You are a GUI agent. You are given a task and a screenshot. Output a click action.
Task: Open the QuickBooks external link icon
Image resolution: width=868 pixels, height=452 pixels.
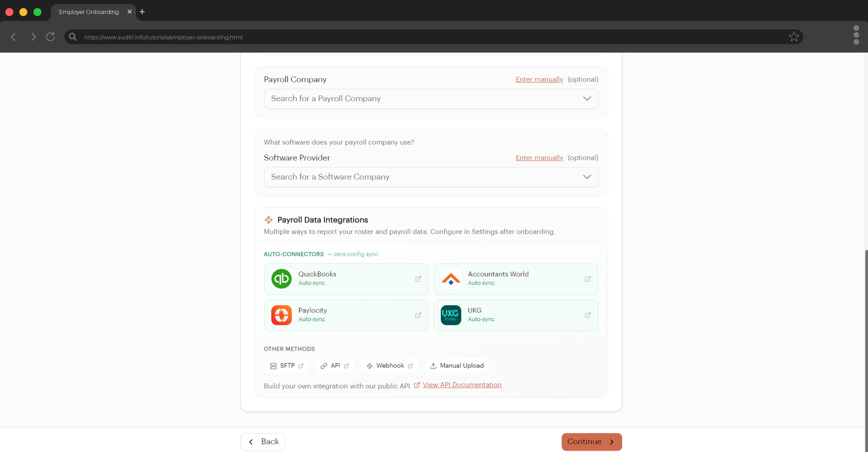(419, 279)
